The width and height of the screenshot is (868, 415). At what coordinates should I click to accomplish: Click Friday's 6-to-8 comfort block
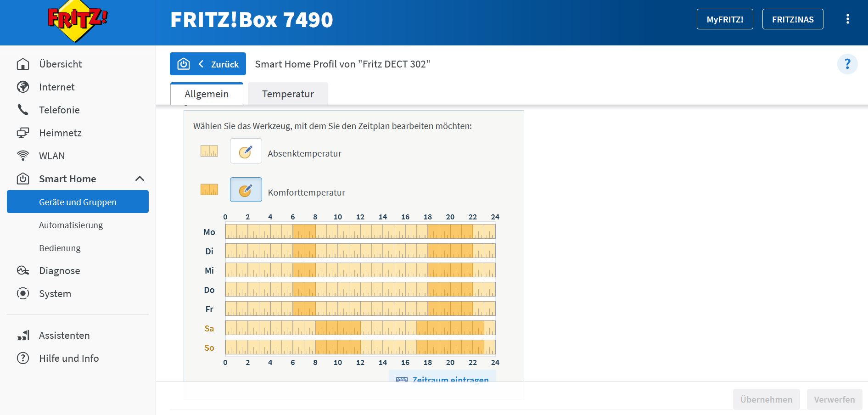pyautogui.click(x=304, y=308)
